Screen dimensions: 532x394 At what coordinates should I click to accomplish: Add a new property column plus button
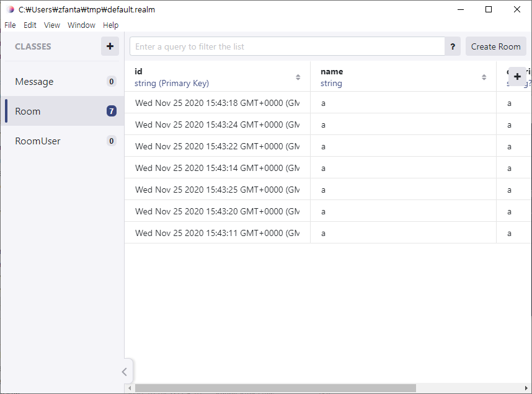click(x=517, y=77)
